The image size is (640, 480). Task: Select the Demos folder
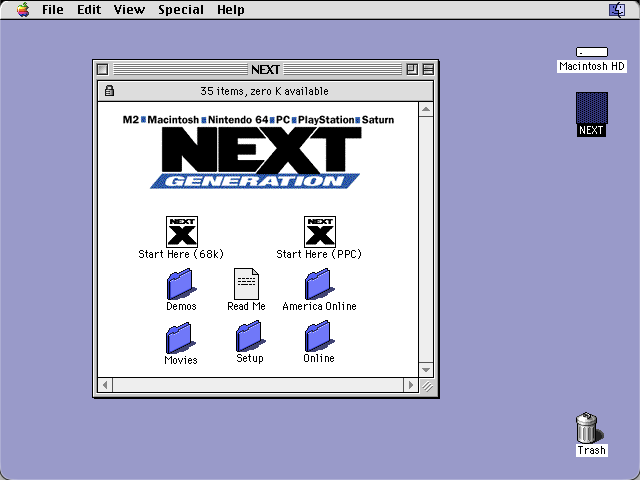pos(181,284)
